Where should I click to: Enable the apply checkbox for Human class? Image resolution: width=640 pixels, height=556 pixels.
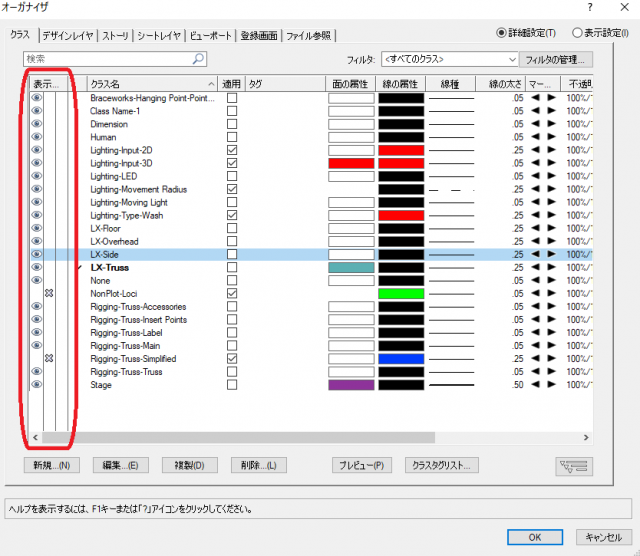pyautogui.click(x=232, y=137)
